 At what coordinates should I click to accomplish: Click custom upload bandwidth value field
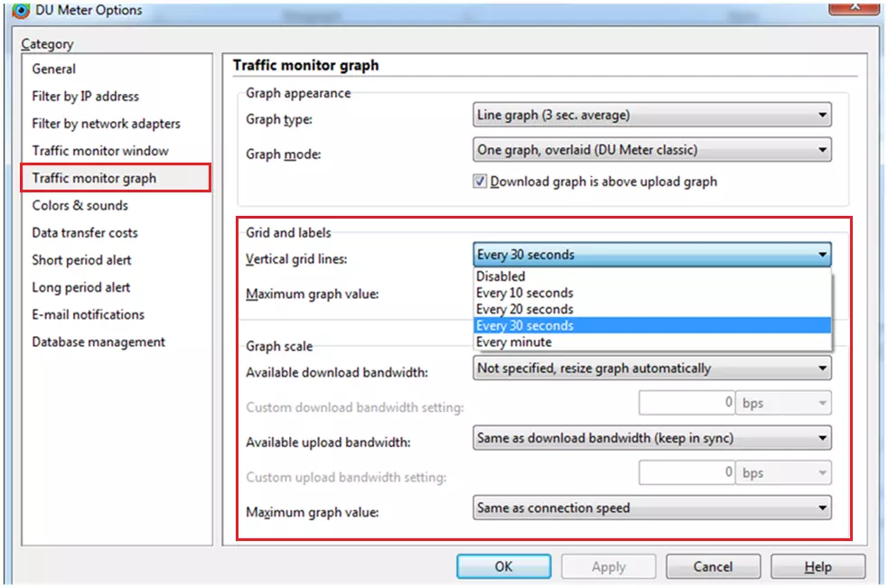687,472
